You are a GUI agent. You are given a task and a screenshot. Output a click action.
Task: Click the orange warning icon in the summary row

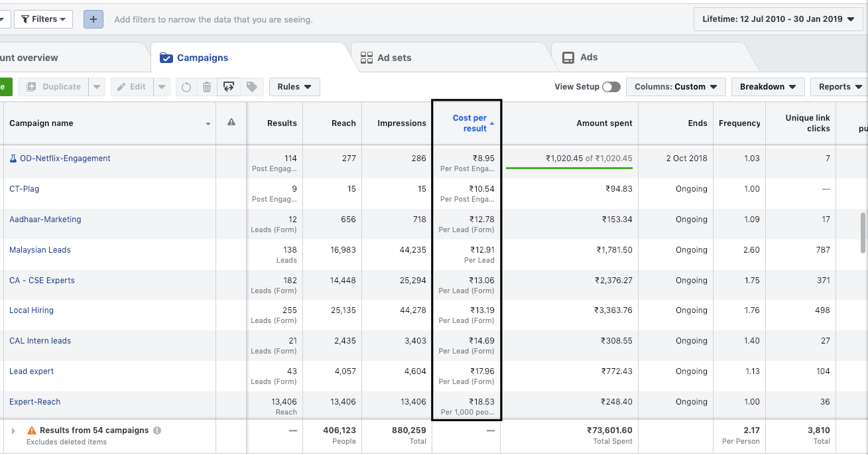(31, 430)
